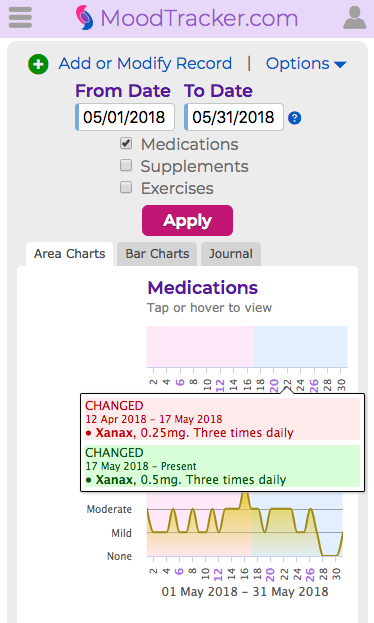
Task: Click the MoodTracker logo icon
Action: click(85, 18)
